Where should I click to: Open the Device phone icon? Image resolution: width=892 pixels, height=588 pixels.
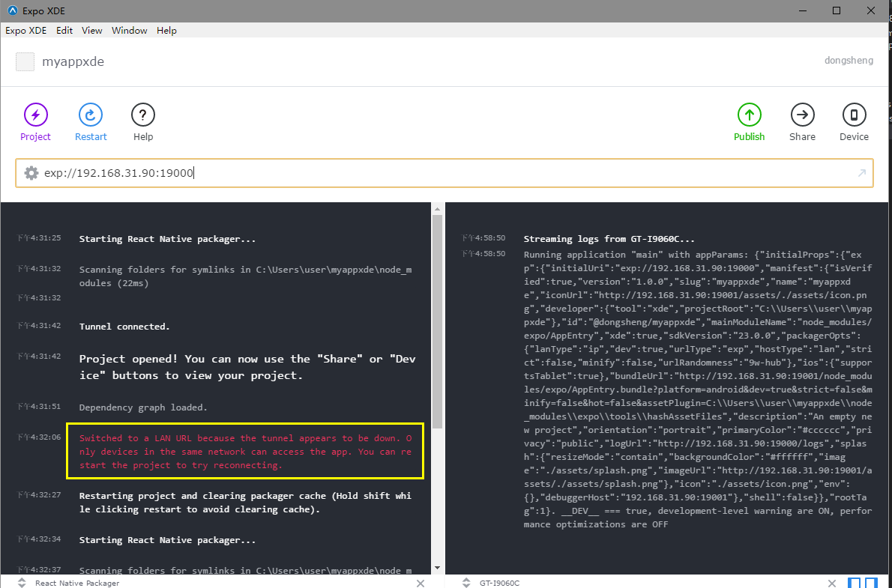pos(854,115)
